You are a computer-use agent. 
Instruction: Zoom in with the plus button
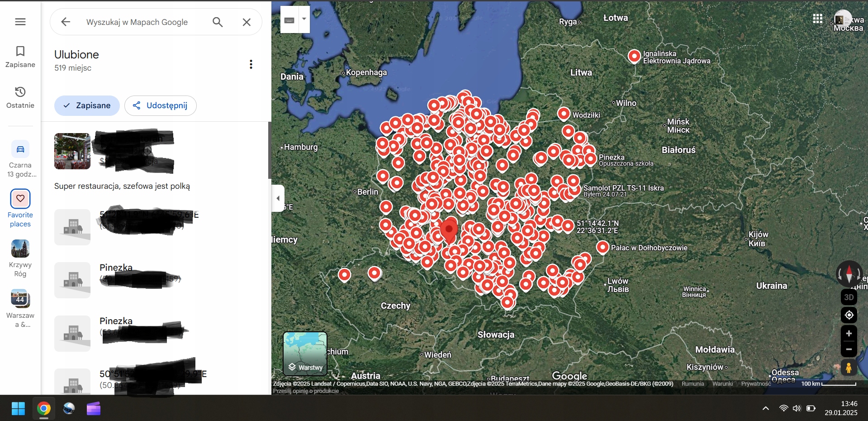(849, 334)
